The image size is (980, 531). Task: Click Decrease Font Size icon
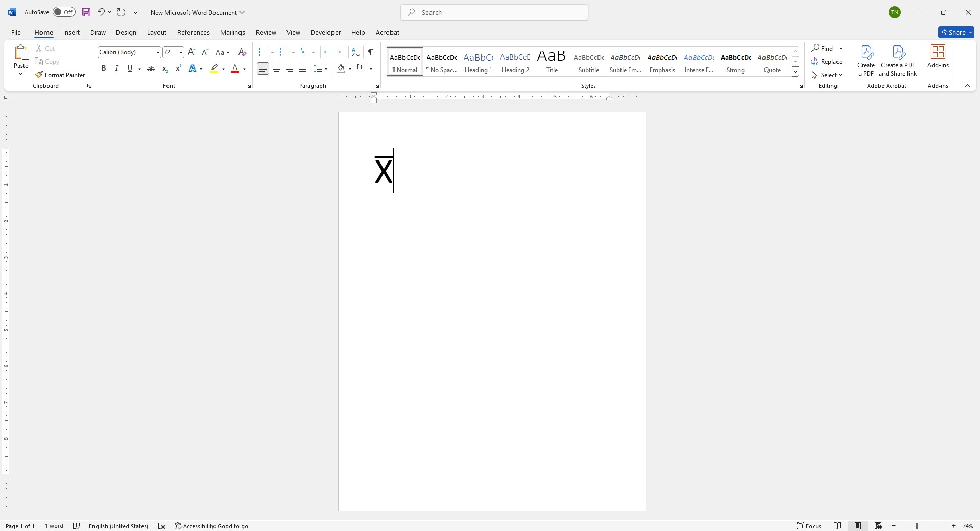coord(205,52)
